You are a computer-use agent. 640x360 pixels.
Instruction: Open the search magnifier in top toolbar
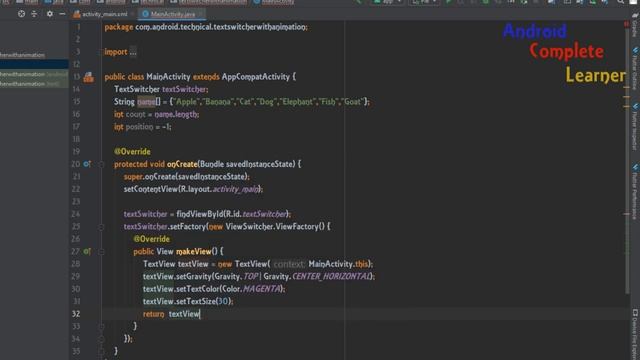(x=620, y=2)
